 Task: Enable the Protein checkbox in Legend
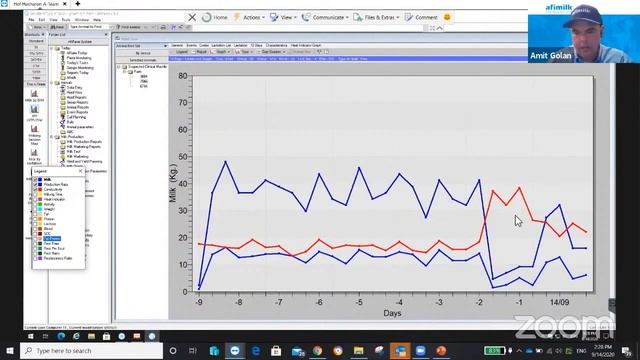pyautogui.click(x=35, y=219)
